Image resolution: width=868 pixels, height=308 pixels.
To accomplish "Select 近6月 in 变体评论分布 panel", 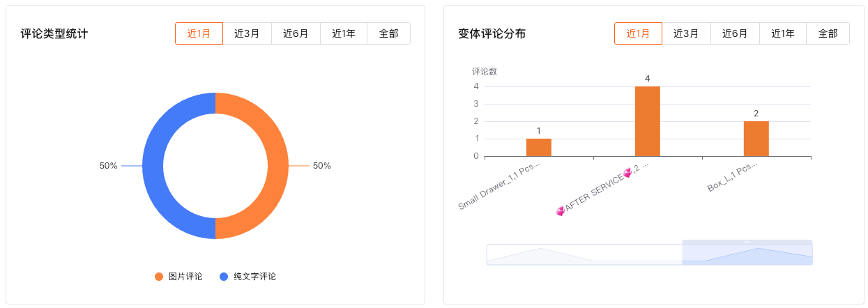I will (x=735, y=33).
